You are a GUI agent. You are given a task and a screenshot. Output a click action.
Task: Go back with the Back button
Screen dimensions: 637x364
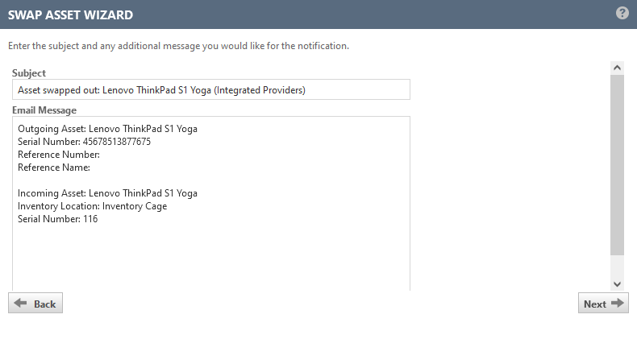35,304
